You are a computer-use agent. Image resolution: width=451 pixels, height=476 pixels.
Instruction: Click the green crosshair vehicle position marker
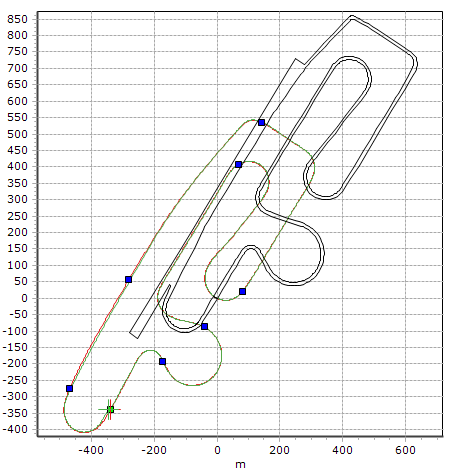tap(110, 409)
